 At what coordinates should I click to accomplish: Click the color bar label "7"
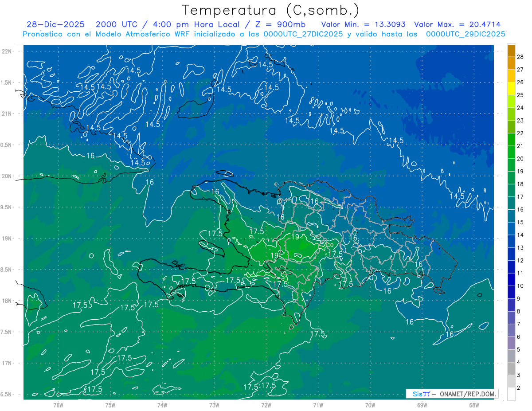pyautogui.click(x=519, y=324)
